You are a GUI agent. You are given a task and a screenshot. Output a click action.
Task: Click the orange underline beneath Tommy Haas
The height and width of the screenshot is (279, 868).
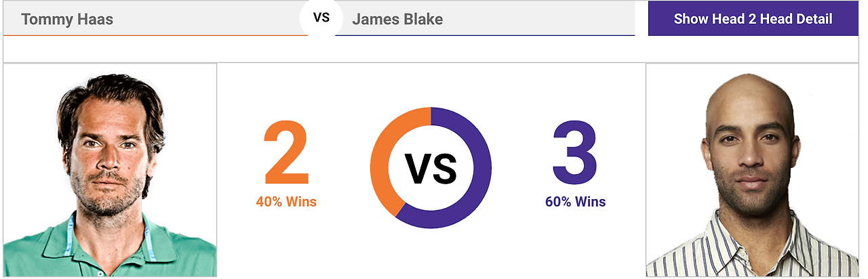(155, 35)
